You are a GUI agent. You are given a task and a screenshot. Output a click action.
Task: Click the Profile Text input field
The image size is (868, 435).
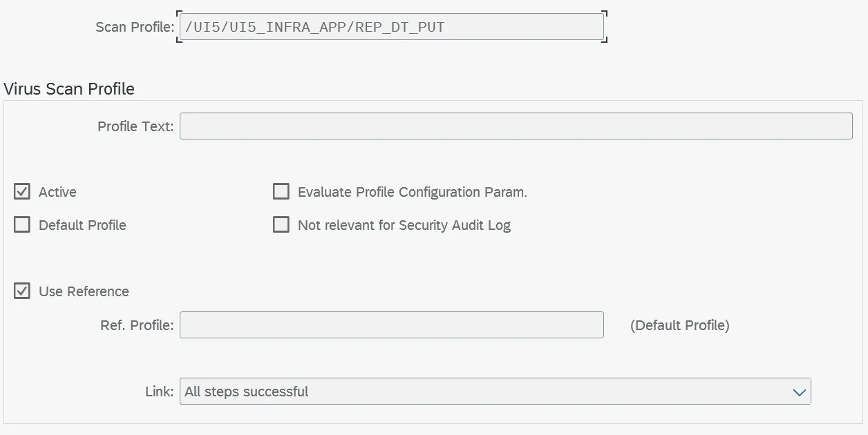516,126
